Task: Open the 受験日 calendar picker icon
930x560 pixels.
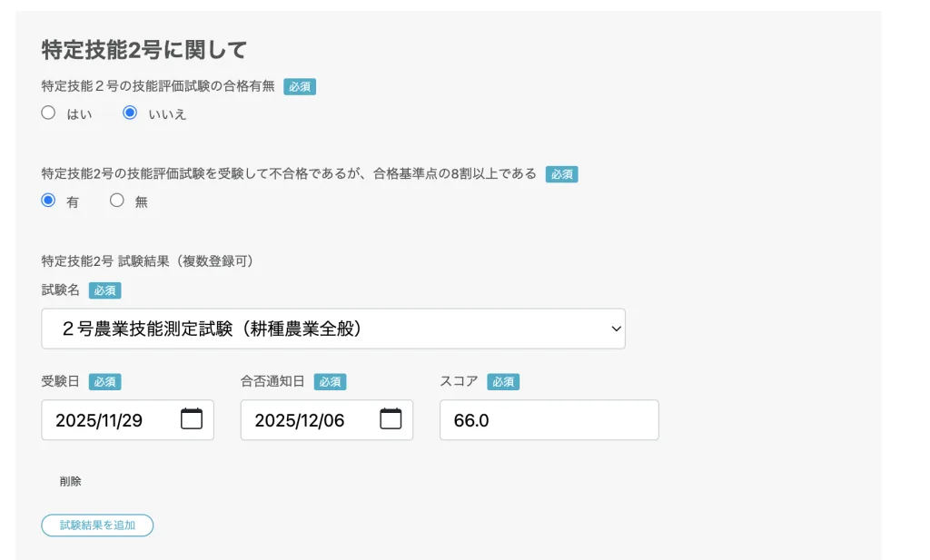Action: click(x=193, y=419)
